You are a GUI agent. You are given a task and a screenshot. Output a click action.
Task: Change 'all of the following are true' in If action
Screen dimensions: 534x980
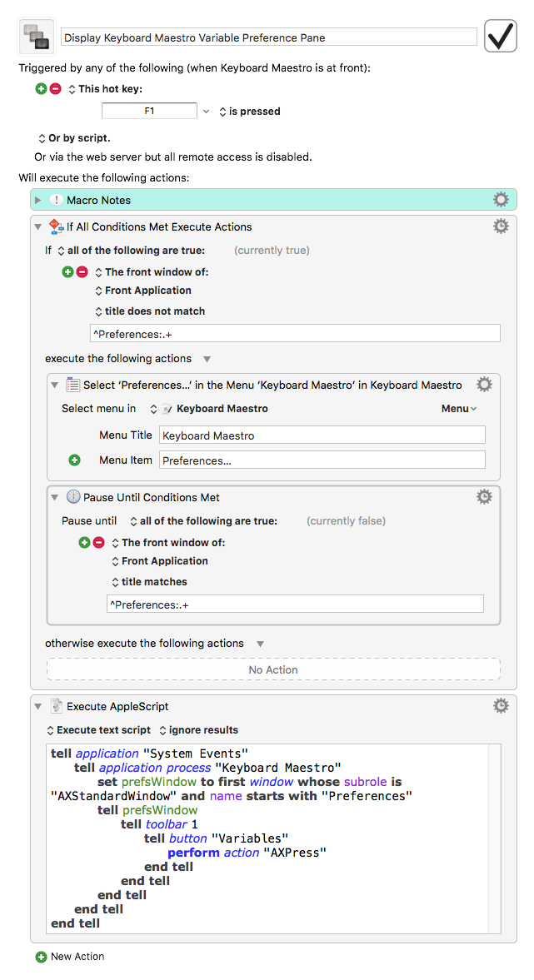pos(132,250)
